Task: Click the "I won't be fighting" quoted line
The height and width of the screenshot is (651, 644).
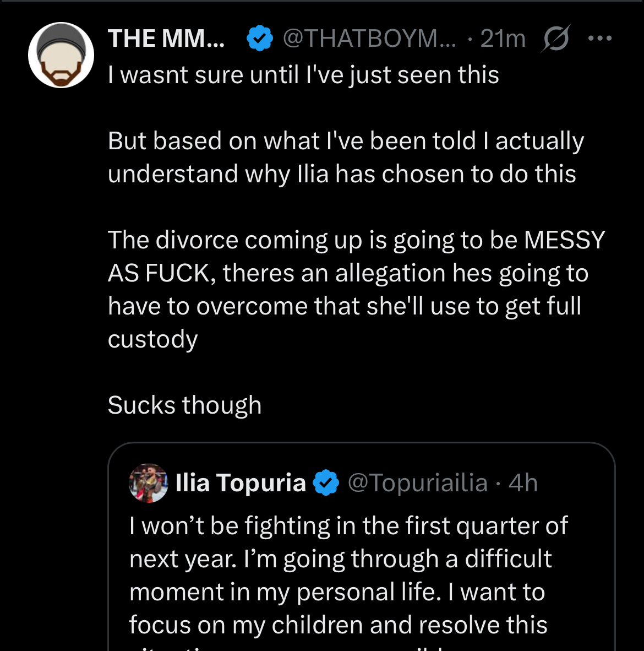Action: [x=348, y=526]
